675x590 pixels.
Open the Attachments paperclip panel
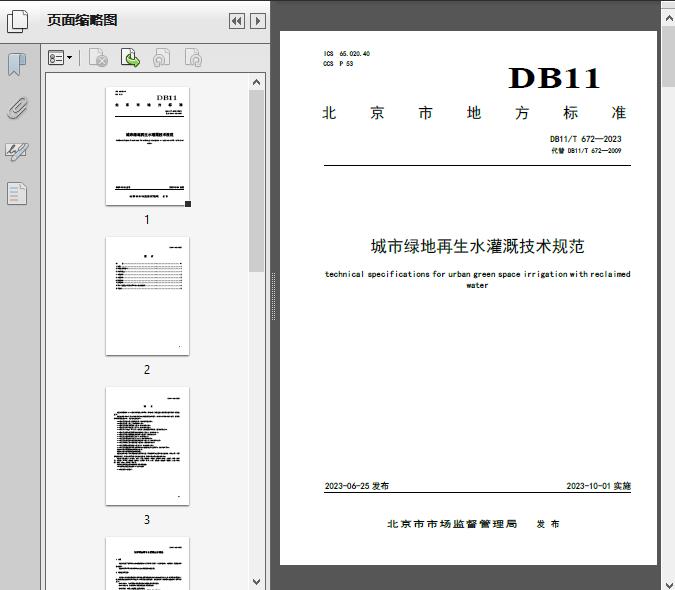pos(17,108)
